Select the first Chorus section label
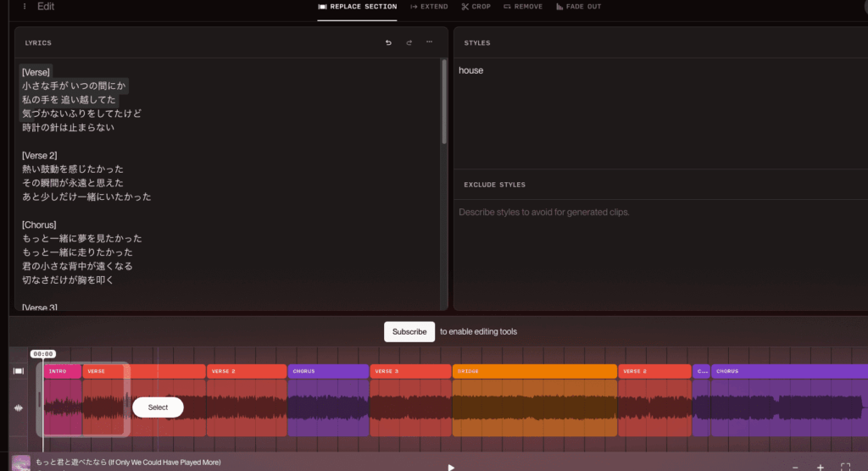 click(x=328, y=371)
